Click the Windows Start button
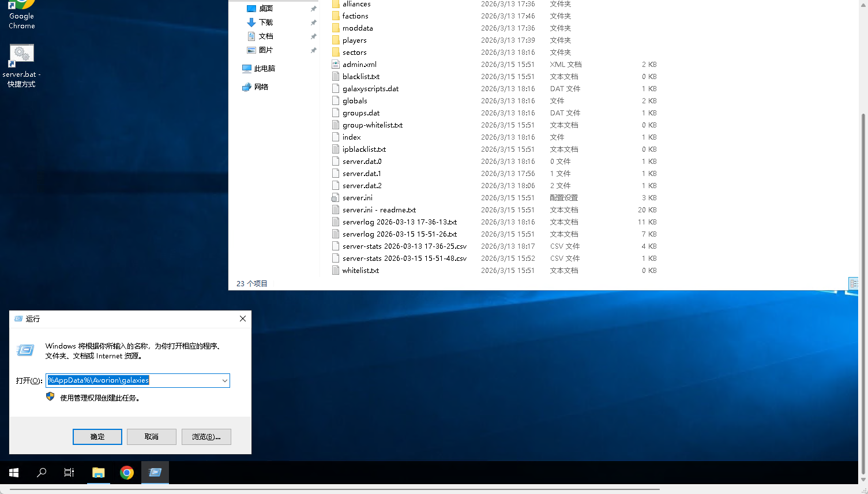The width and height of the screenshot is (868, 494). coord(14,473)
